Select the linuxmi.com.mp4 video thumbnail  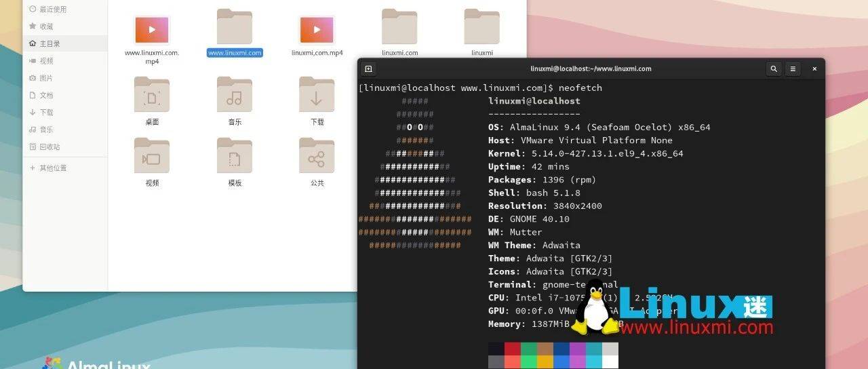point(317,30)
